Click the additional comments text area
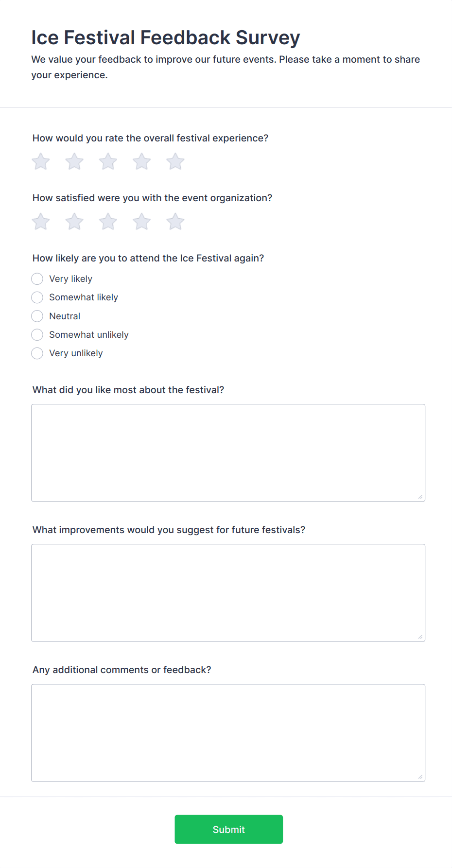The image size is (452, 868). pyautogui.click(x=228, y=732)
